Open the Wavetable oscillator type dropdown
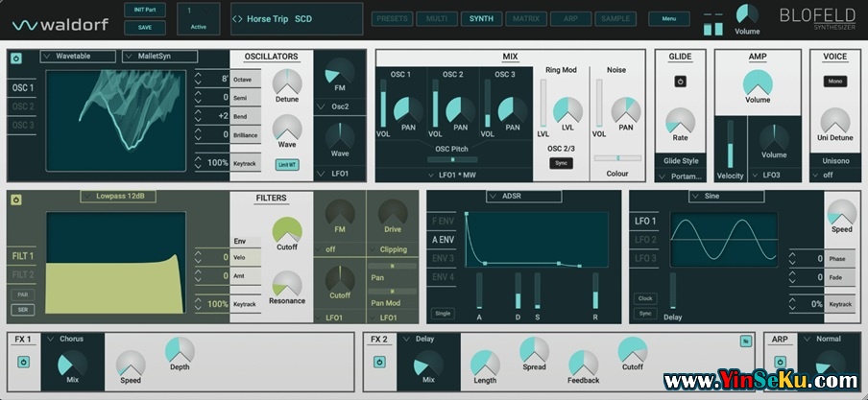The height and width of the screenshot is (400, 868). pos(78,57)
